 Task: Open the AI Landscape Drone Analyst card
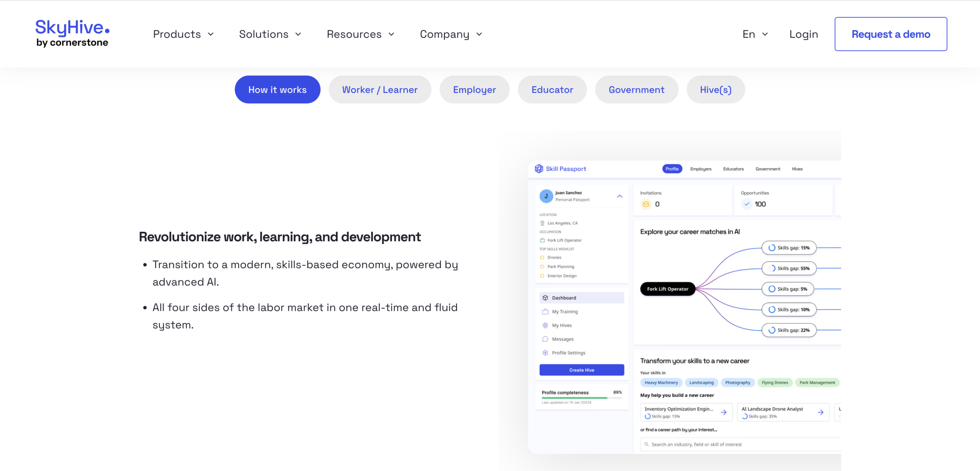[x=783, y=412]
